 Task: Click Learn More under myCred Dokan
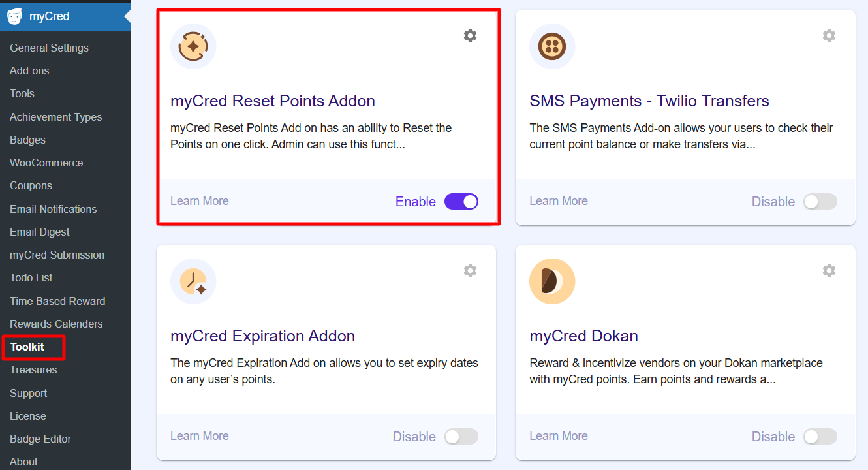[559, 436]
